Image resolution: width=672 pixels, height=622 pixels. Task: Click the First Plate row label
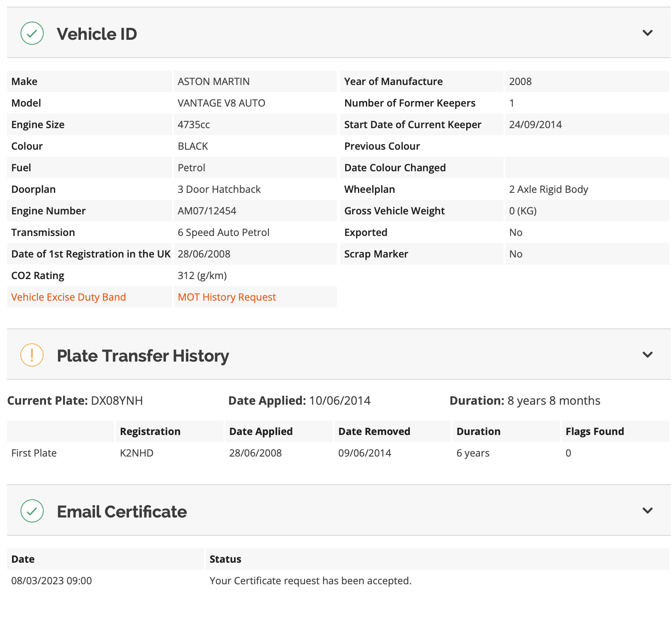34,453
